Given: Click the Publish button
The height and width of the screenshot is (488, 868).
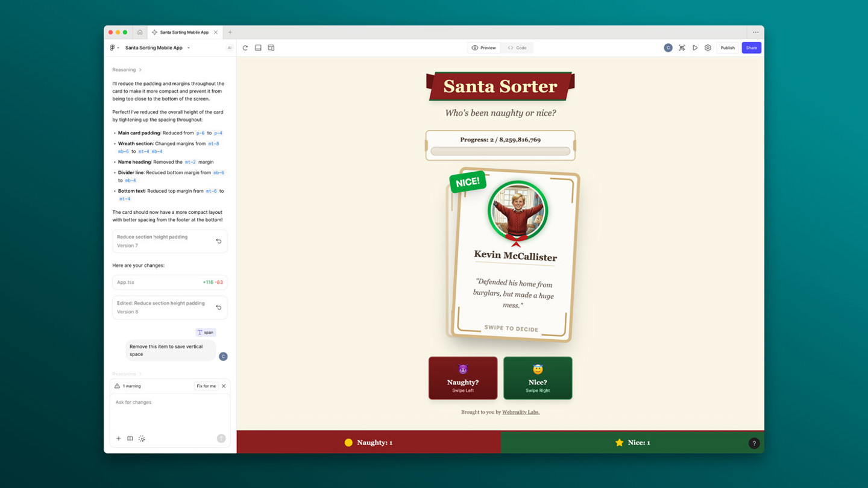Looking at the screenshot, I should pos(728,48).
